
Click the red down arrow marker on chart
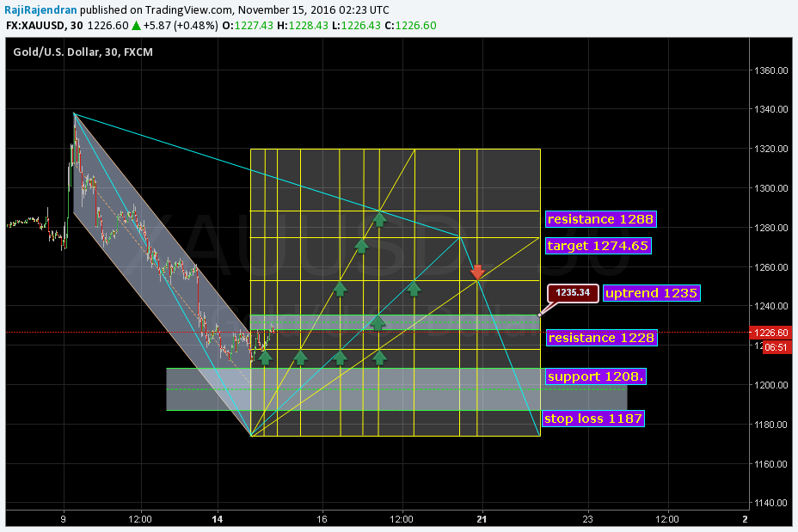tap(477, 272)
